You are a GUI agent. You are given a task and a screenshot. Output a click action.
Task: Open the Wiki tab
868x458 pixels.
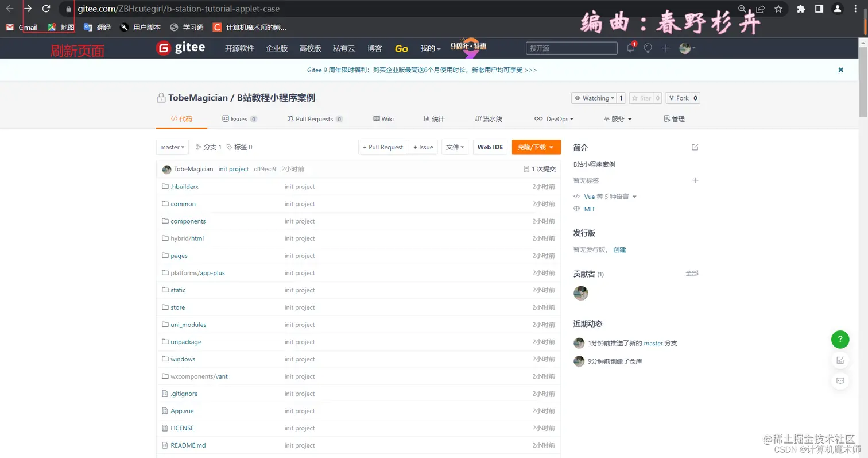pos(383,119)
